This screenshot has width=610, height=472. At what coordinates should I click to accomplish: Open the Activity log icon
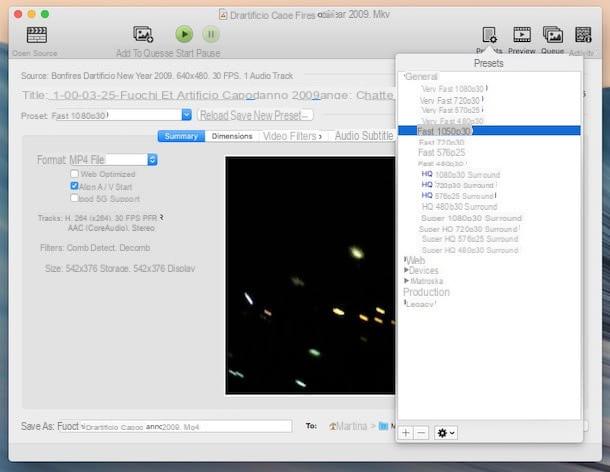[583, 35]
